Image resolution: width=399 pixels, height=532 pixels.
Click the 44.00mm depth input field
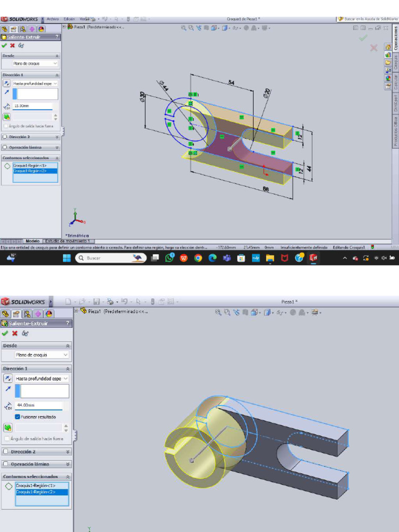38,405
